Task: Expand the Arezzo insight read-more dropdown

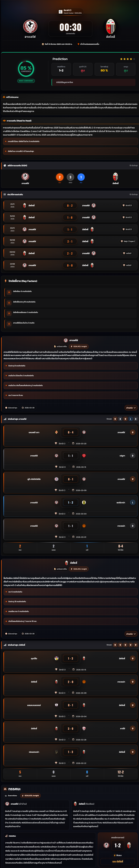Action: pyautogui.click(x=131, y=407)
